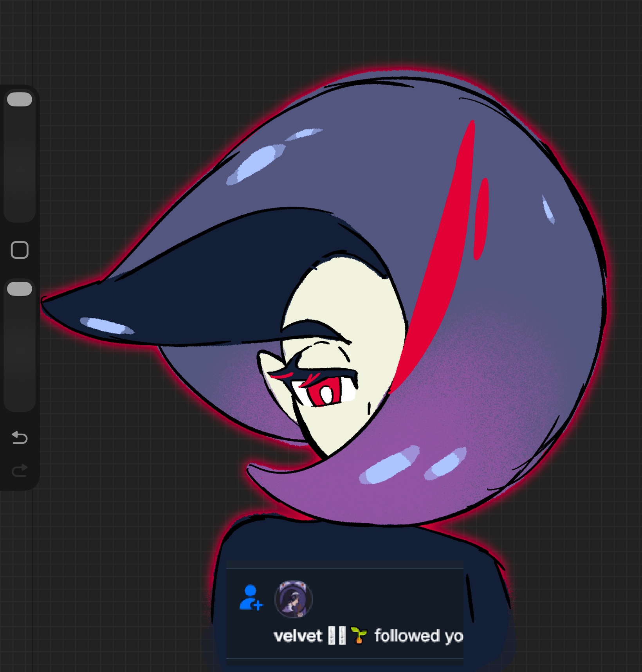Click the brush size slider handle
The image size is (642, 672).
click(x=20, y=99)
